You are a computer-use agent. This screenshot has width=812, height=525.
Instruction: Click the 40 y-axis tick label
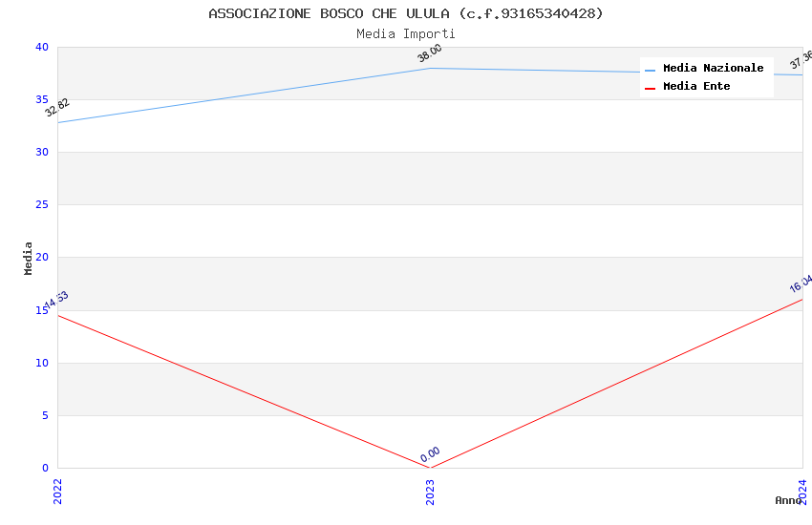[x=42, y=47]
